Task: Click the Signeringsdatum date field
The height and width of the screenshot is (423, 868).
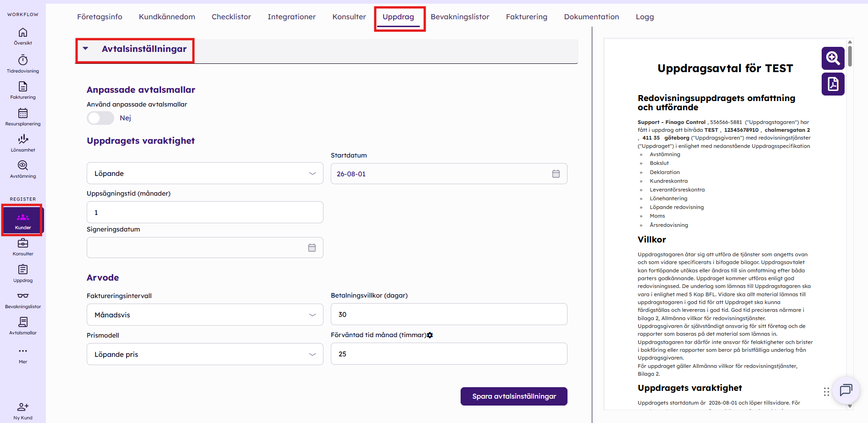Action: (205, 248)
